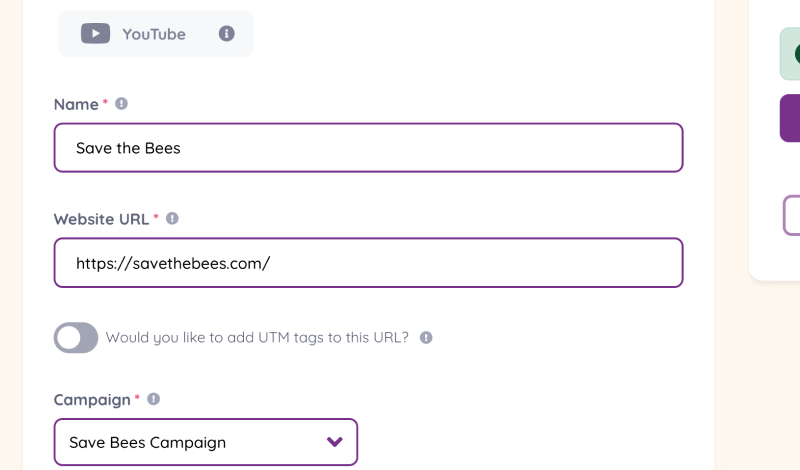Viewport: 800px width, 470px height.
Task: Select the YouTube channel chip
Action: pyautogui.click(x=156, y=34)
